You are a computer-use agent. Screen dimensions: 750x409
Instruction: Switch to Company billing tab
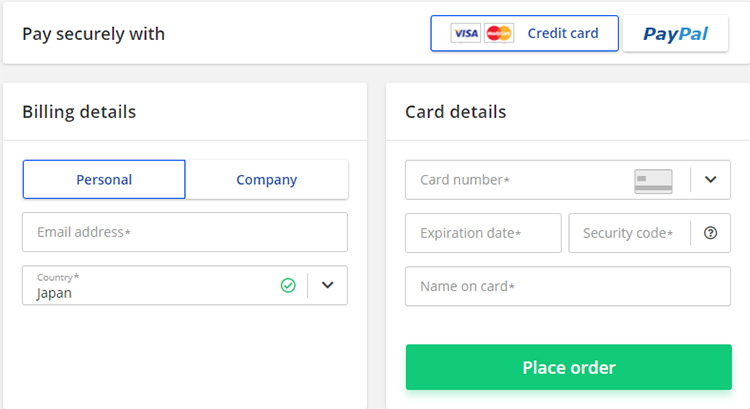pos(267,180)
